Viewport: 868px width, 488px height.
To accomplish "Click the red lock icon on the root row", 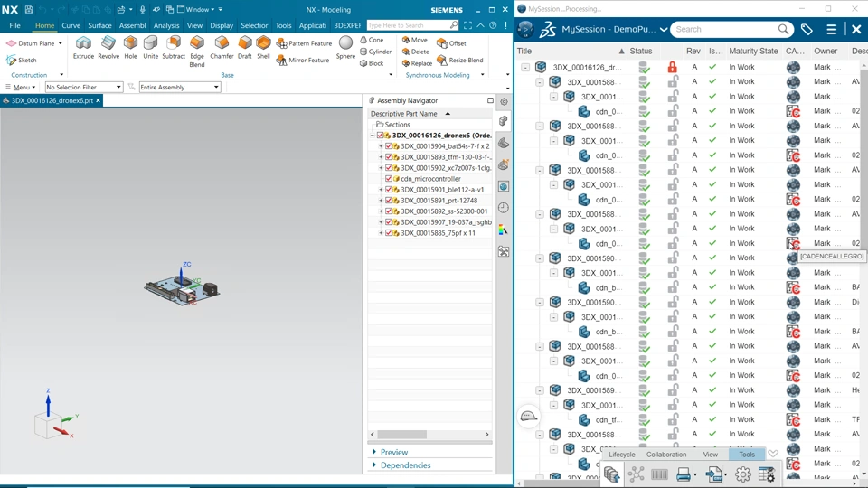I will click(672, 67).
